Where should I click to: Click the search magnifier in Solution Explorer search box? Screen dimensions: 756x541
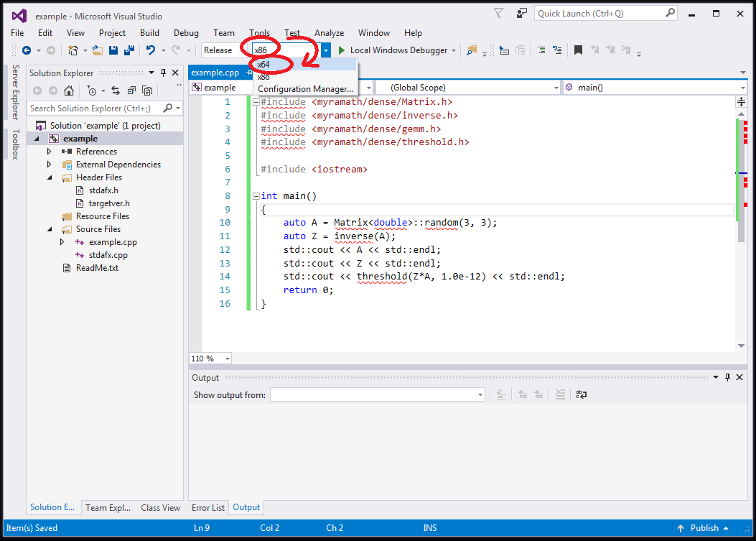pos(168,108)
